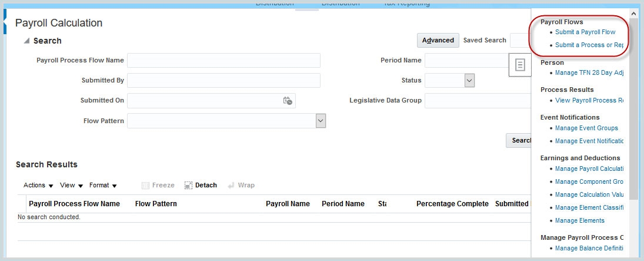Viewport: 644px width, 261px height.
Task: Expand the Flow Pattern dropdown
Action: click(321, 121)
